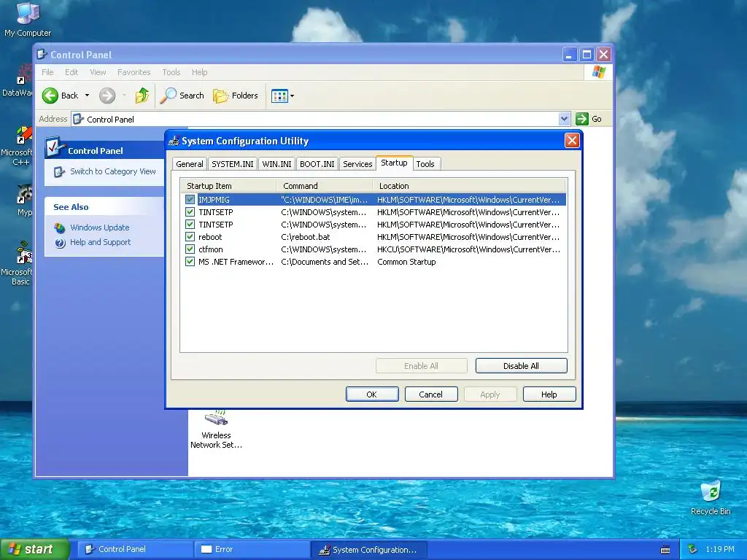Uncheck the MS .NET Framework startup checkbox

pos(190,262)
